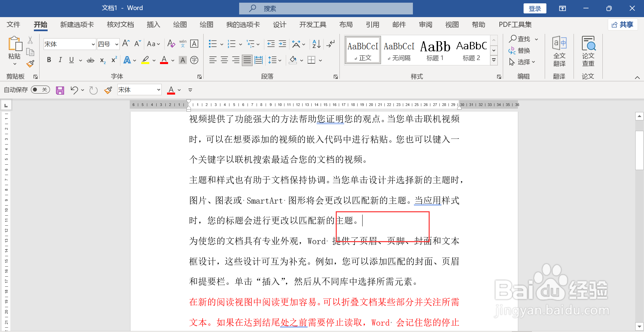Open thesis plagiarism check (论文查重)

588,51
